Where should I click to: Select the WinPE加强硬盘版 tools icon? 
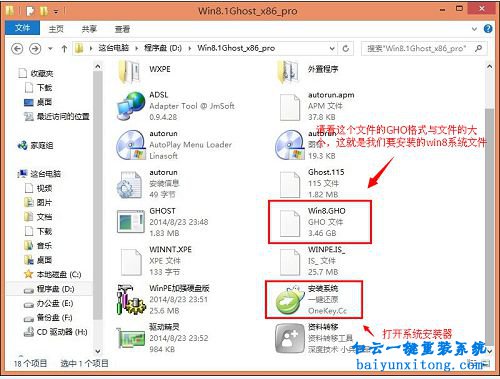point(130,300)
